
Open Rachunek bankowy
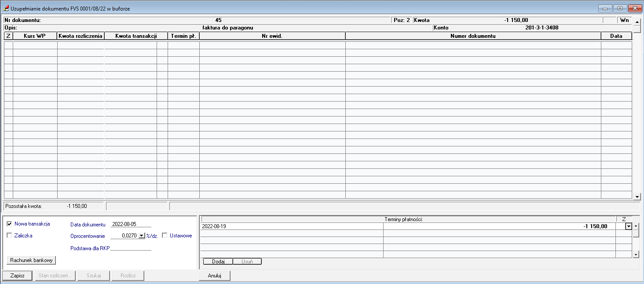point(31,260)
